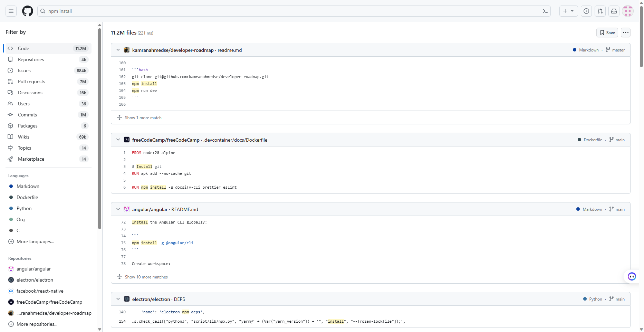The height and width of the screenshot is (332, 644).
Task: Open the three-dot search options menu
Action: click(x=626, y=32)
